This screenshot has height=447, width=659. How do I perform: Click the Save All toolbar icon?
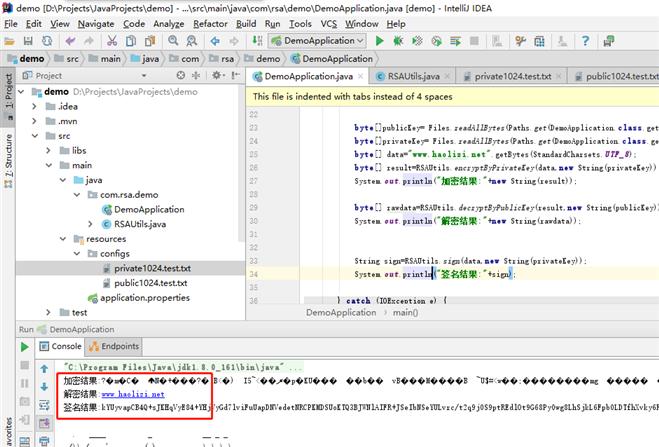coord(28,41)
